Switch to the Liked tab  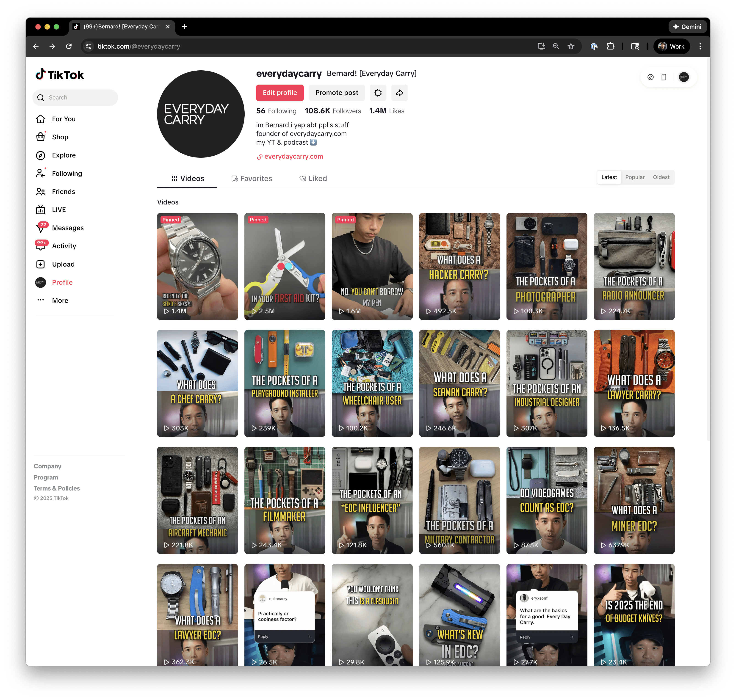(x=313, y=179)
